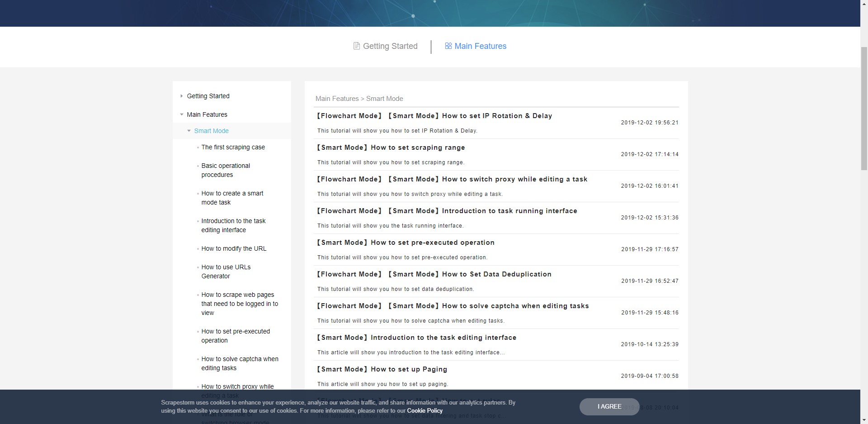This screenshot has height=424, width=868.
Task: Click the scrollbar's down arrow icon
Action: click(x=864, y=420)
